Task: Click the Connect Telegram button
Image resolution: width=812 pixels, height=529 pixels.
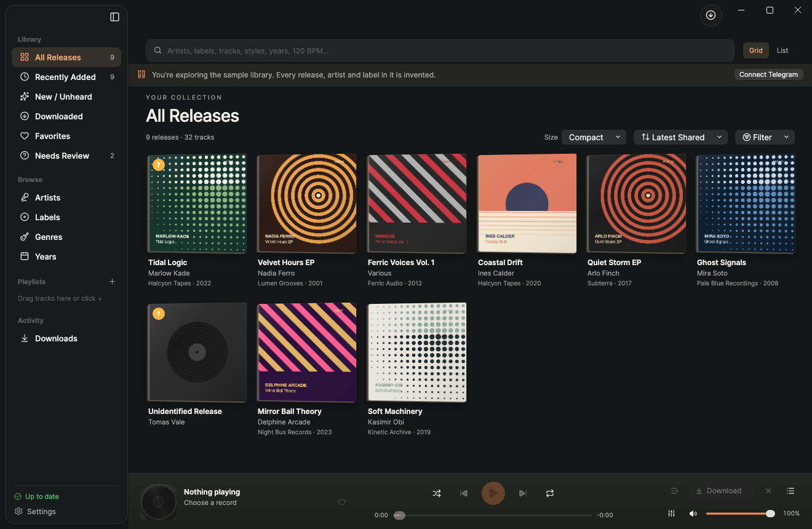Action: point(768,74)
